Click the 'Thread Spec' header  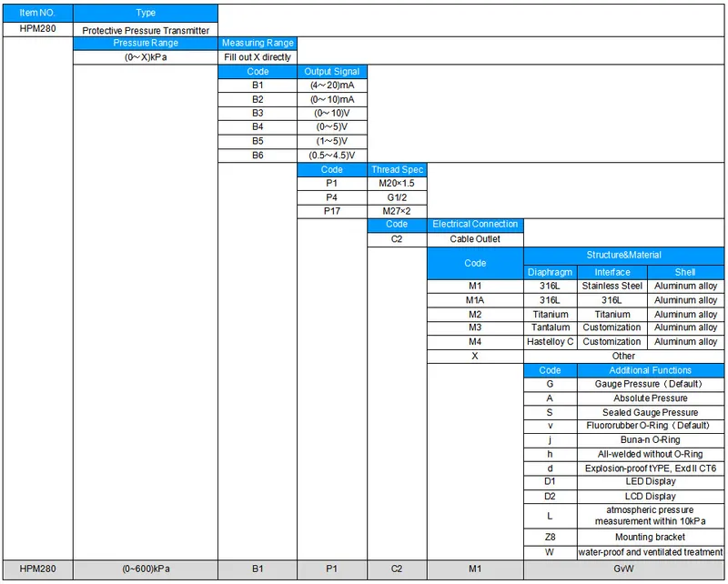click(x=397, y=170)
